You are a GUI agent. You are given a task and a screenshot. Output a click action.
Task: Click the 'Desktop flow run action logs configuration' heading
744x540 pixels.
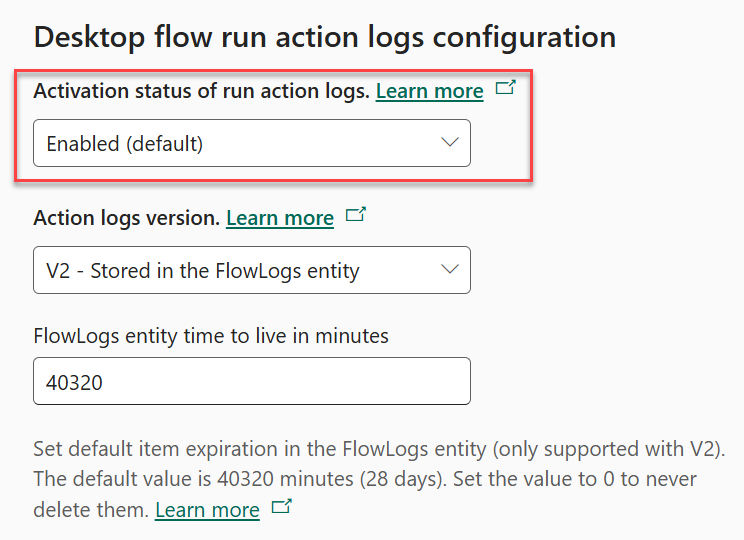325,37
